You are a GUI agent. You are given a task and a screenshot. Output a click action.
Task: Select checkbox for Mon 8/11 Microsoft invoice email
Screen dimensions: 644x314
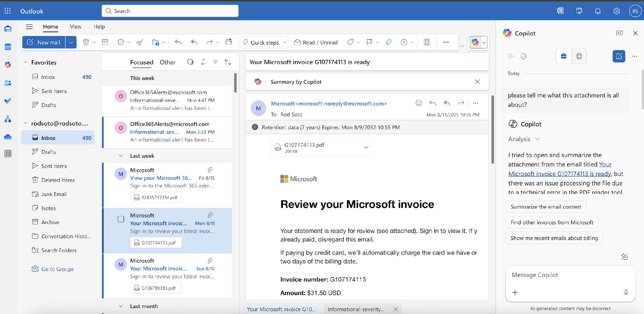tap(121, 219)
